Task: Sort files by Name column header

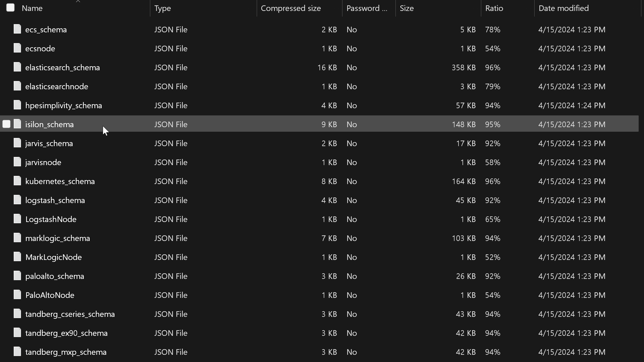Action: [x=32, y=8]
